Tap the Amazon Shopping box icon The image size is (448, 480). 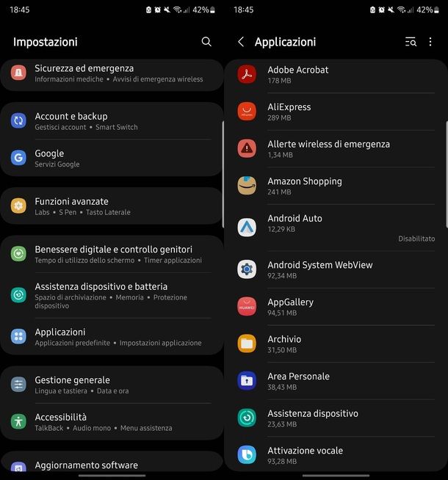247,186
